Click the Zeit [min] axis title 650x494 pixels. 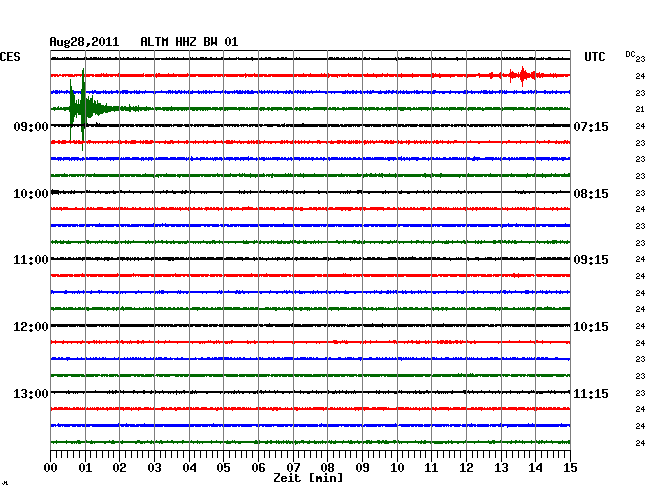tap(308, 478)
